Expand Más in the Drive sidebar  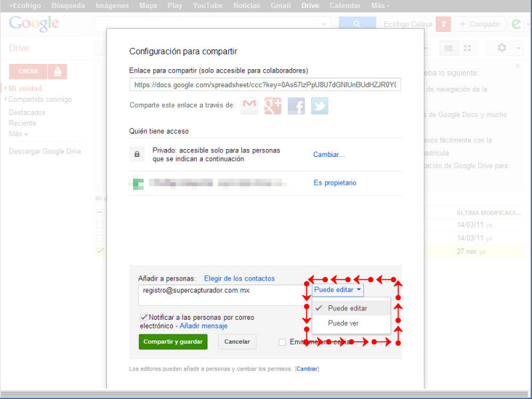point(19,134)
